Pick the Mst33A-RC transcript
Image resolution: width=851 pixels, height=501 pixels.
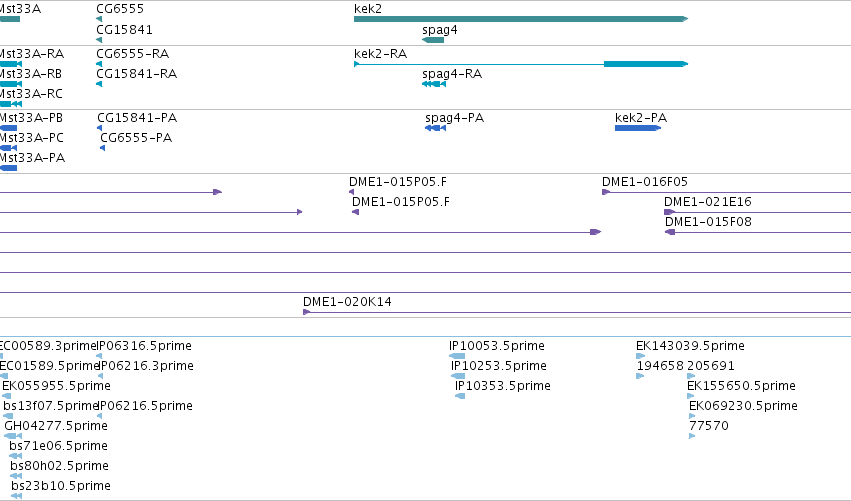[x=11, y=104]
